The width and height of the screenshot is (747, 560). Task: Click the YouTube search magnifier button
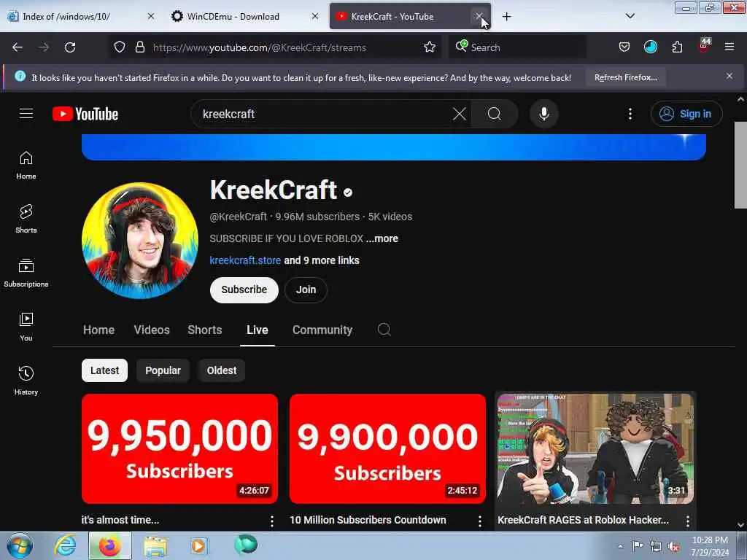tap(494, 114)
